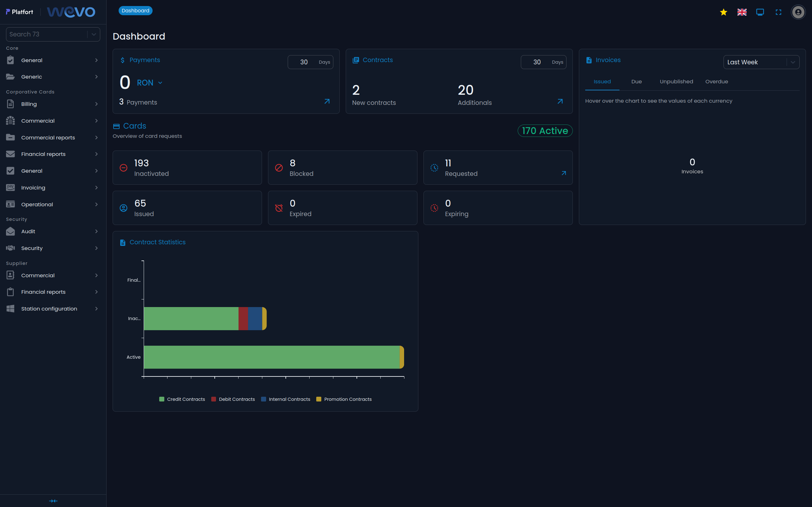Click the Dashboard breadcrumb pill

tap(135, 11)
